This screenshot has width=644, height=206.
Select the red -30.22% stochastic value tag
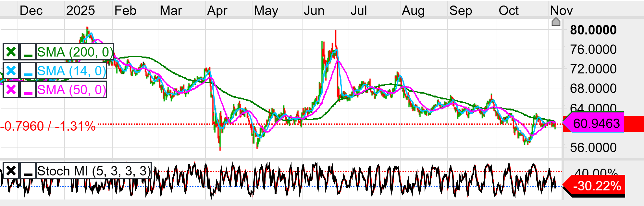click(597, 186)
